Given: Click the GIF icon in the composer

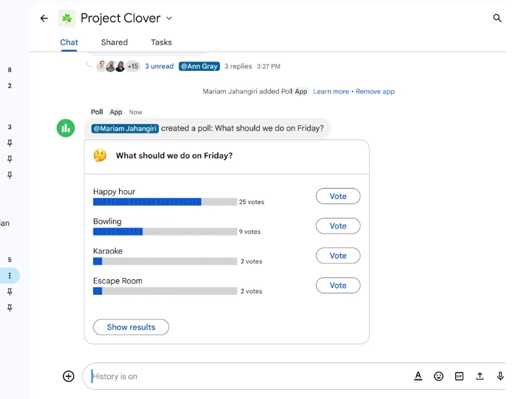Looking at the screenshot, I should [459, 376].
